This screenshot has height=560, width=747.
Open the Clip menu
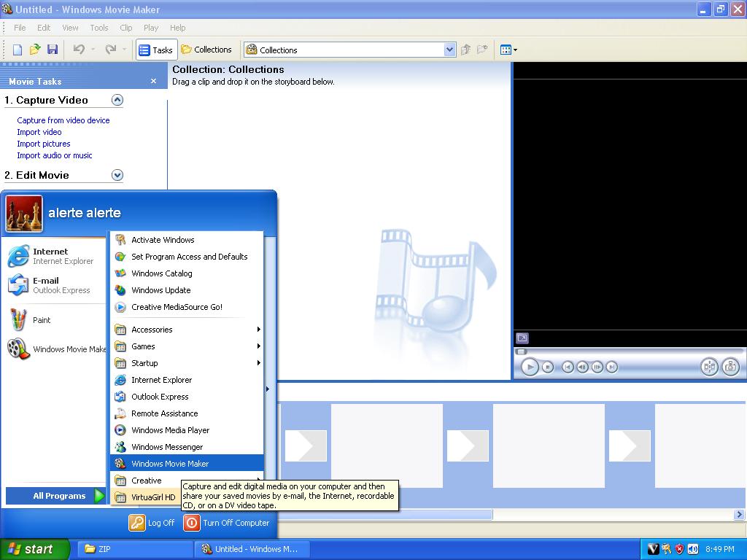point(125,28)
